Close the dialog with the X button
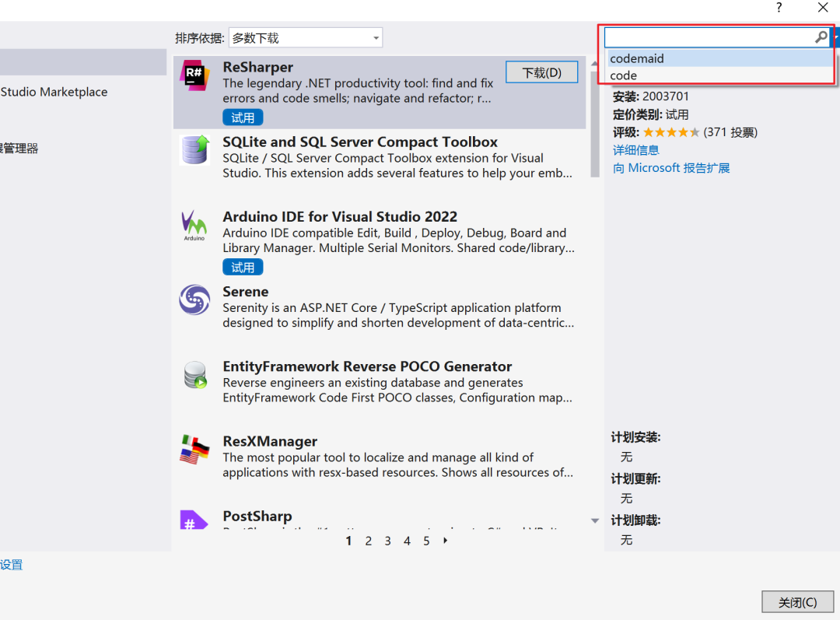This screenshot has height=620, width=840. click(823, 8)
